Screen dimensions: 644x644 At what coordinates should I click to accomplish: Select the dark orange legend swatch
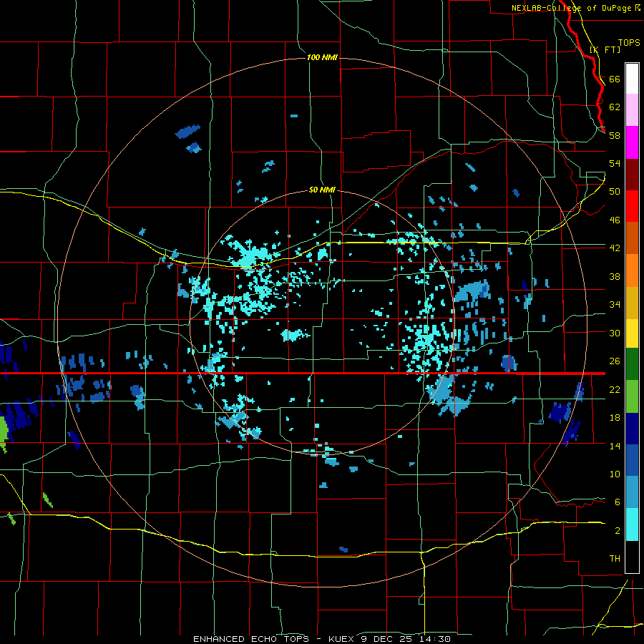click(x=632, y=238)
